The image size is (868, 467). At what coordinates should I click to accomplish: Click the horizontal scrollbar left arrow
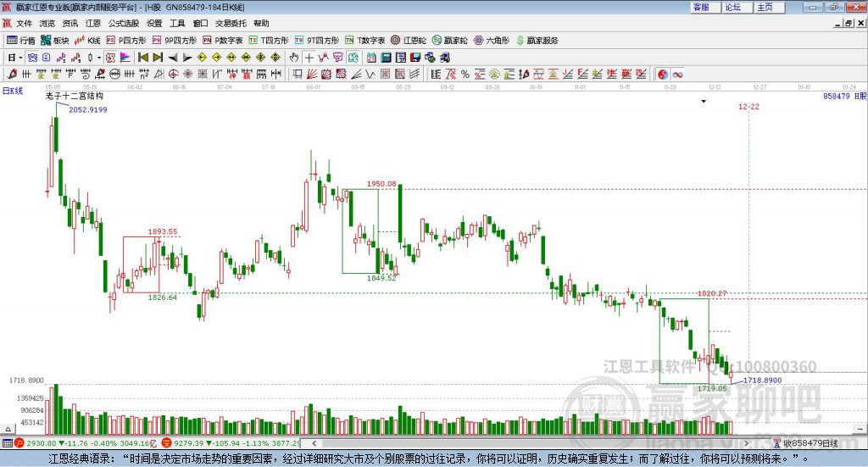314,443
